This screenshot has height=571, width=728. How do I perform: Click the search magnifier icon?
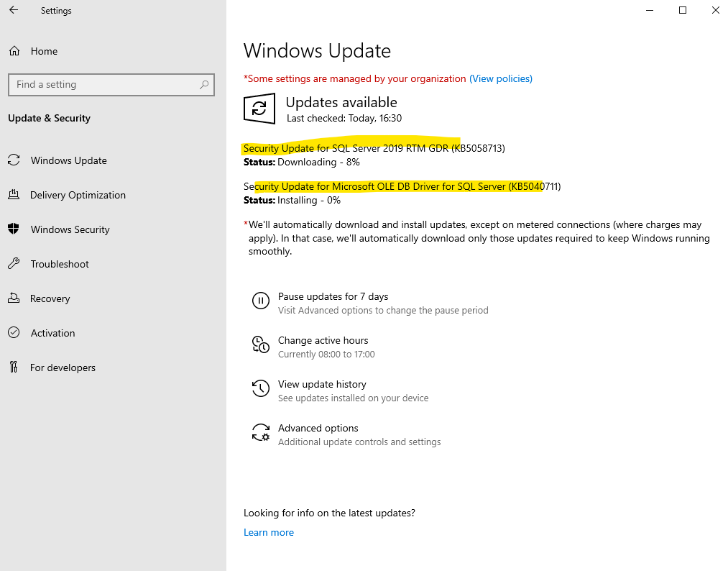pos(204,85)
